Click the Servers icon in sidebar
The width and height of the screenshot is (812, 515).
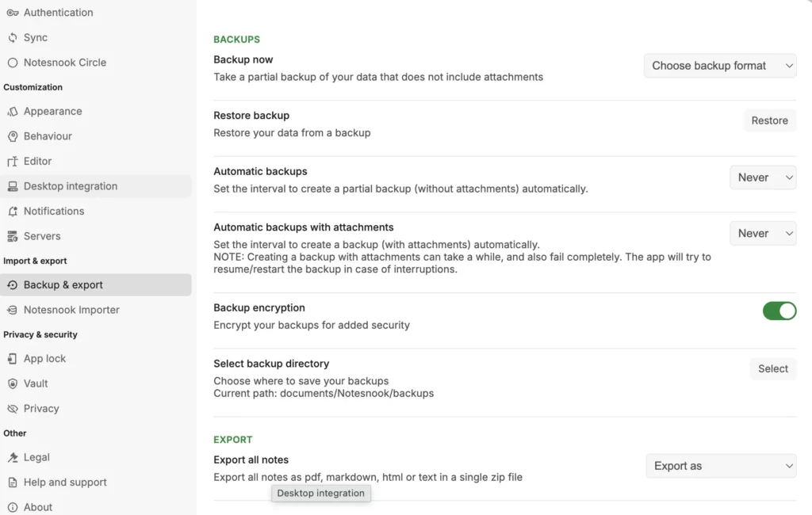(13, 236)
